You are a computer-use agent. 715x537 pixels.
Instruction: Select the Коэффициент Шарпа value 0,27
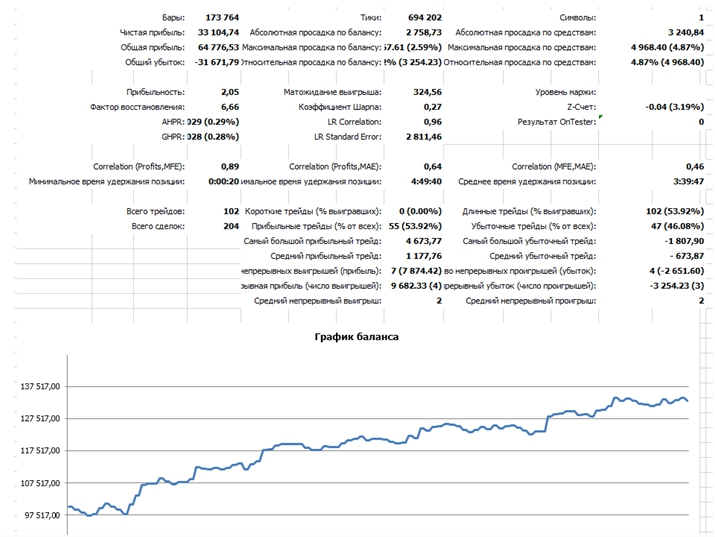point(432,105)
